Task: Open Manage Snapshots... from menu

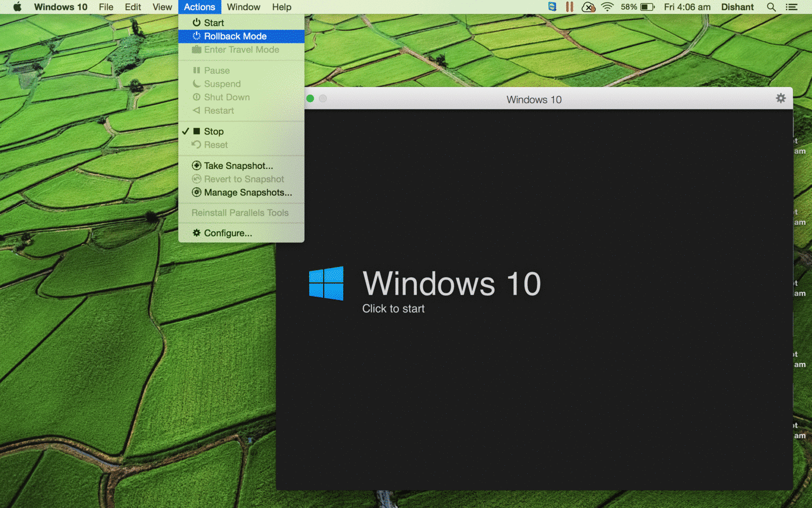Action: (x=241, y=192)
